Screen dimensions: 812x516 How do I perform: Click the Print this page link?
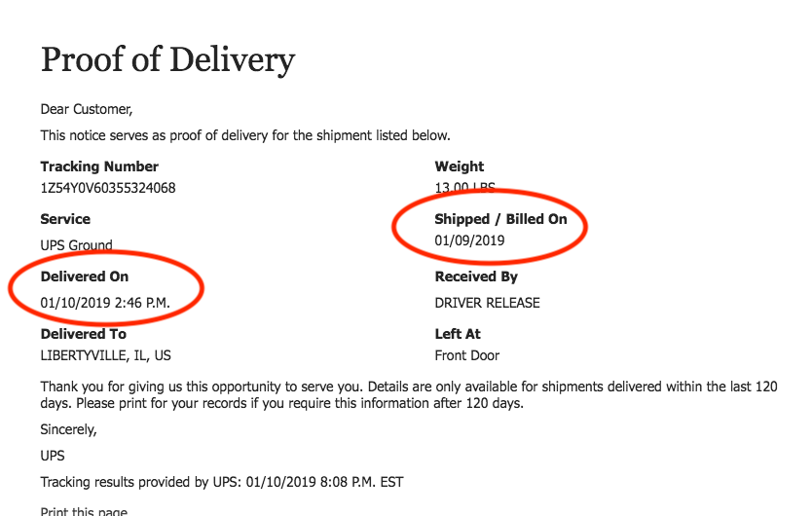point(84,511)
